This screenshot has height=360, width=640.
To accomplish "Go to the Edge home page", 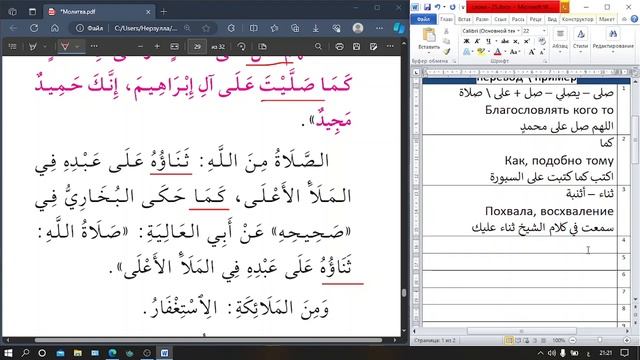I will click(55, 28).
